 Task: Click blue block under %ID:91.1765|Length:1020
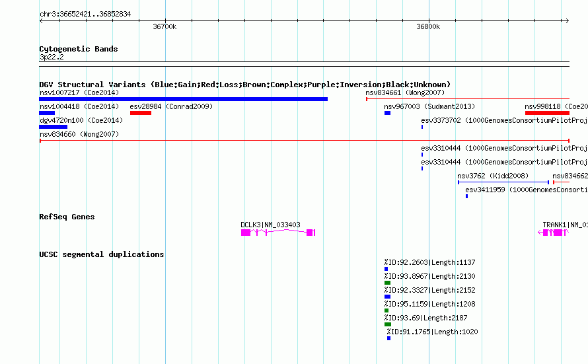[x=389, y=338]
